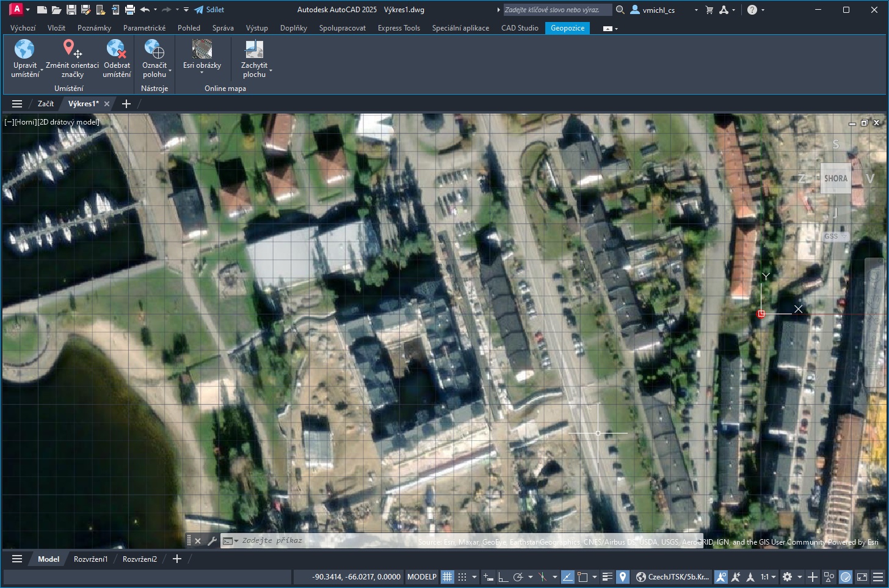Open annotation scale 1:1 dropdown

click(x=767, y=577)
